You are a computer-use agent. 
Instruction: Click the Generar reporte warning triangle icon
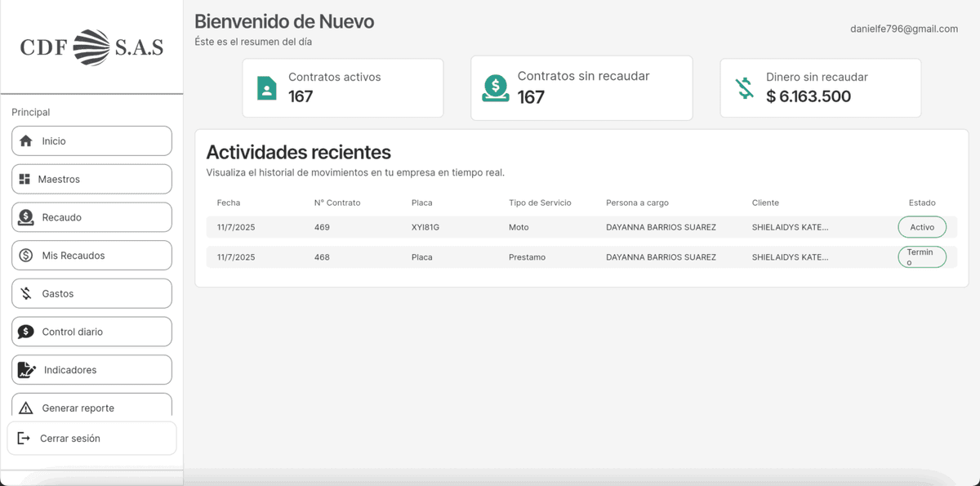tap(26, 408)
